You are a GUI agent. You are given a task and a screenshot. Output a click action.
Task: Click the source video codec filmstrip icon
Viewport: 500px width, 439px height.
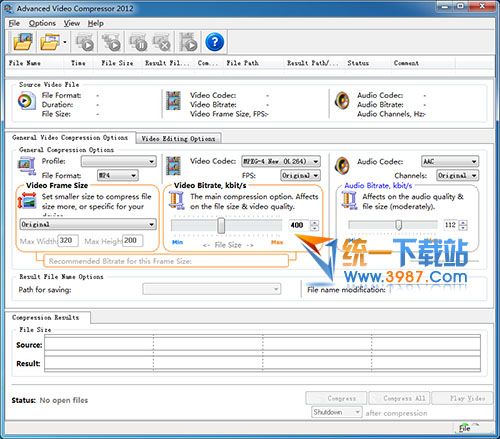click(173, 101)
